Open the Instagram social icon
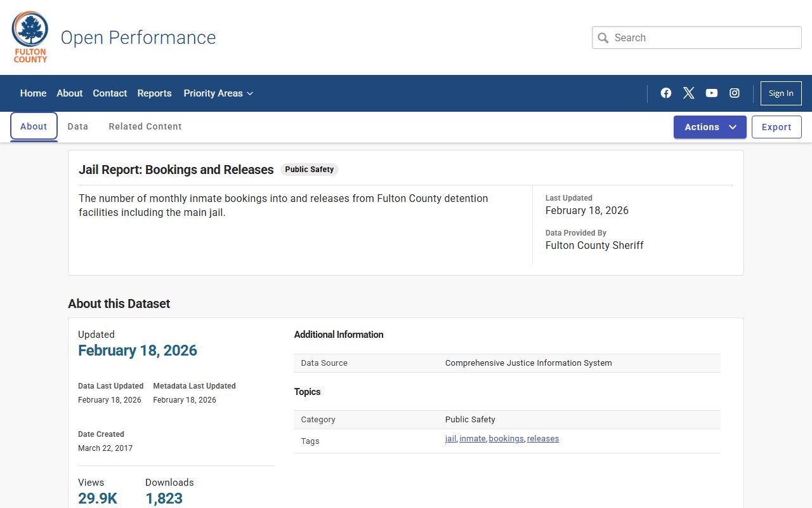This screenshot has width=812, height=508. (735, 93)
